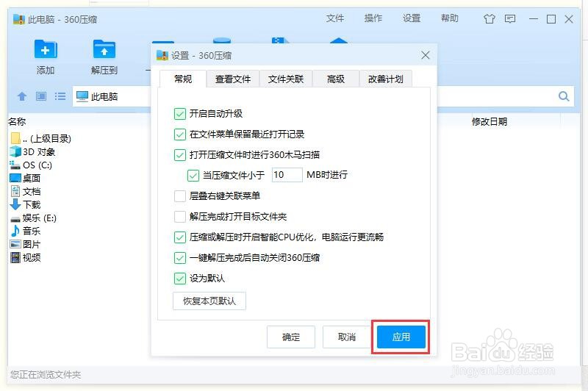Switch to the 文件关联 tab
588x391 pixels.
(286, 79)
